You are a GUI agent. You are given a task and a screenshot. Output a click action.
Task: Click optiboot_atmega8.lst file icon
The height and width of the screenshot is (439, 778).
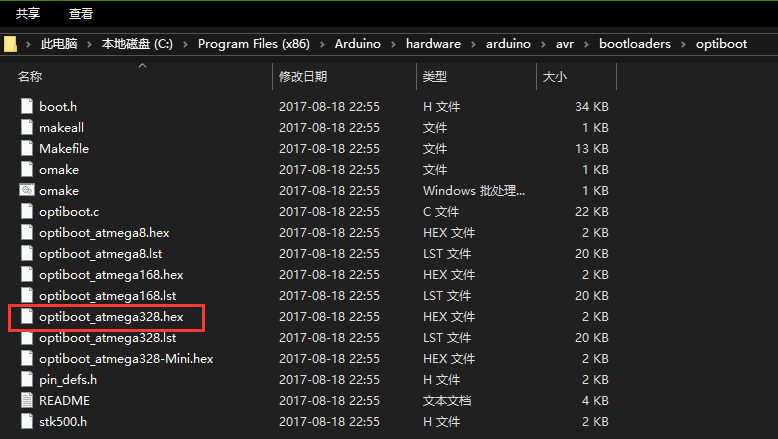(27, 253)
